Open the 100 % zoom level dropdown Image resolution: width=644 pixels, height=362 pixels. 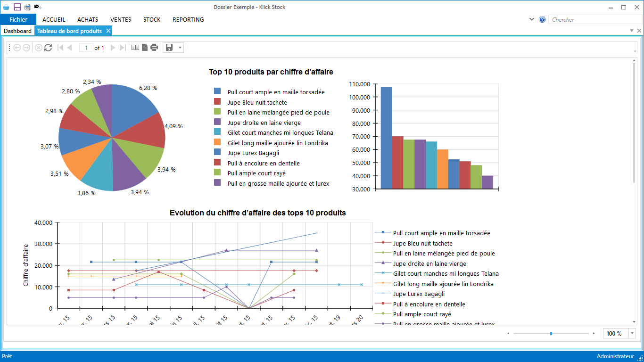click(x=632, y=334)
